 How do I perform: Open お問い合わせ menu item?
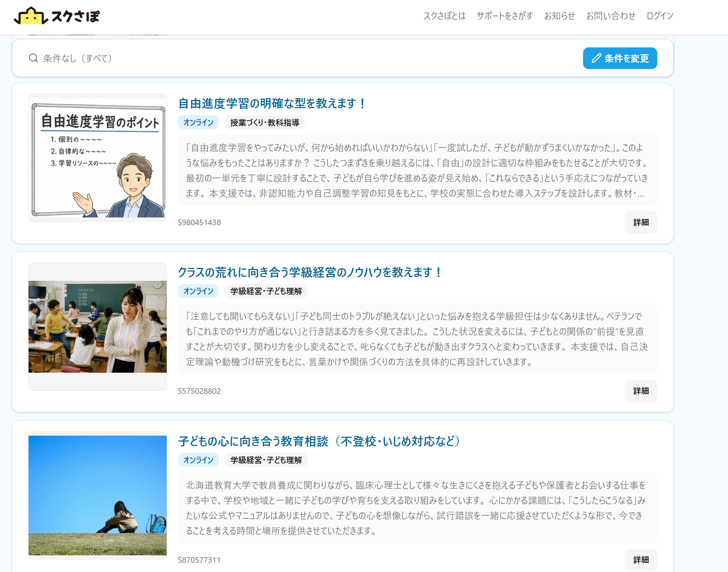[x=611, y=16]
